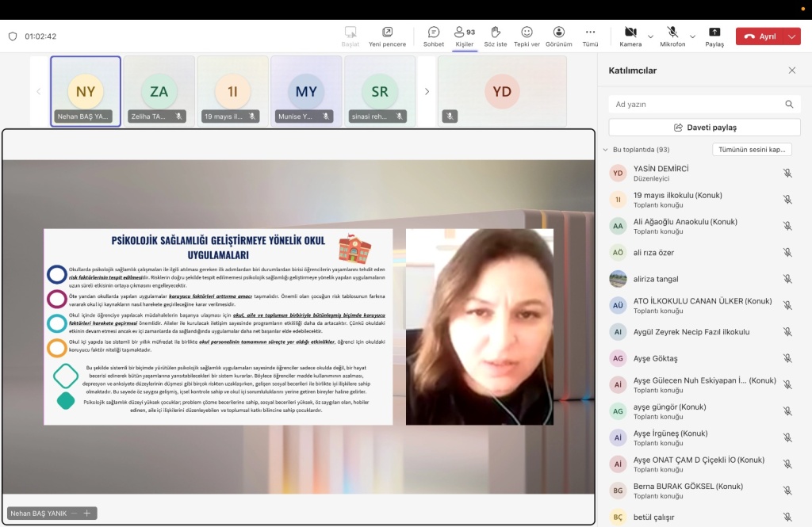Open the Görünüm view menu

[x=558, y=36]
